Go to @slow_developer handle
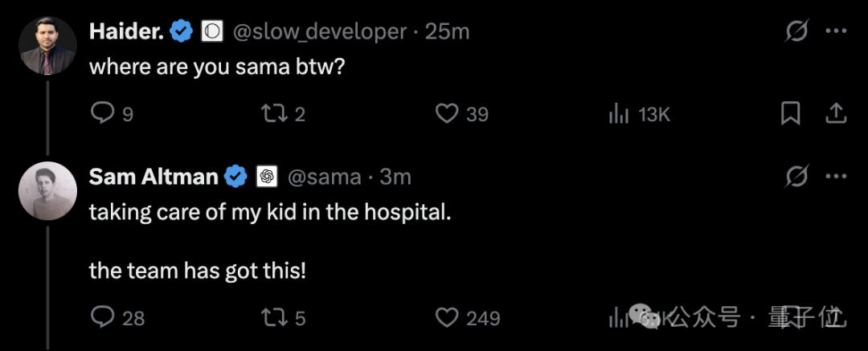The width and height of the screenshot is (868, 351). [x=319, y=32]
